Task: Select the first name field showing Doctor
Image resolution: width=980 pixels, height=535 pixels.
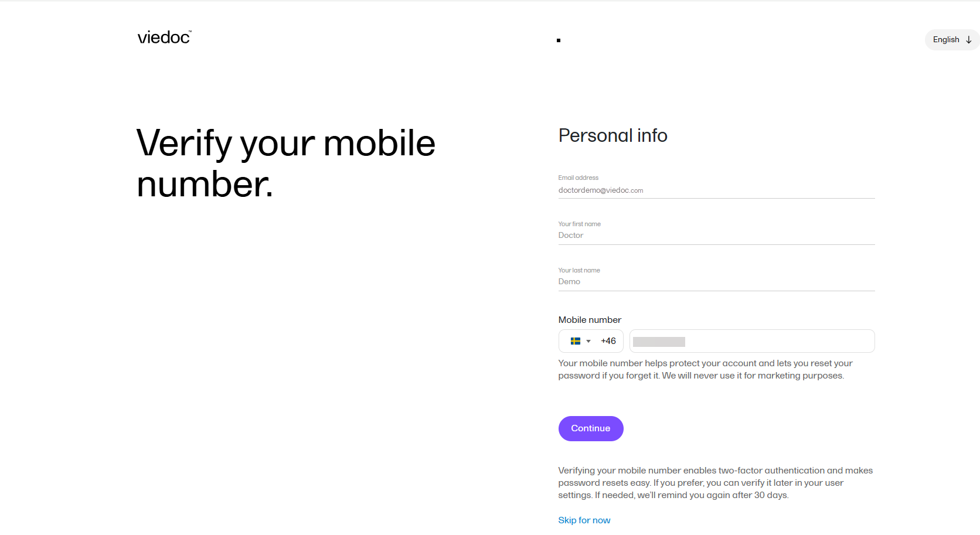Action: tap(716, 236)
